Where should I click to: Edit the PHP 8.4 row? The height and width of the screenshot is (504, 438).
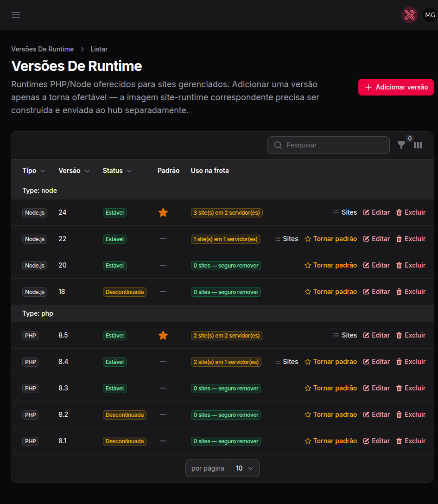376,362
